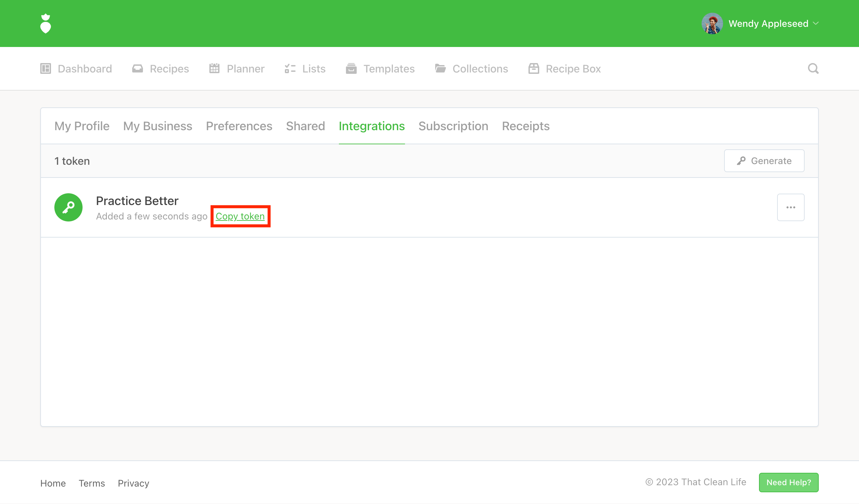This screenshot has height=504, width=859.
Task: Click the That Clean Life logo icon
Action: 45,23
